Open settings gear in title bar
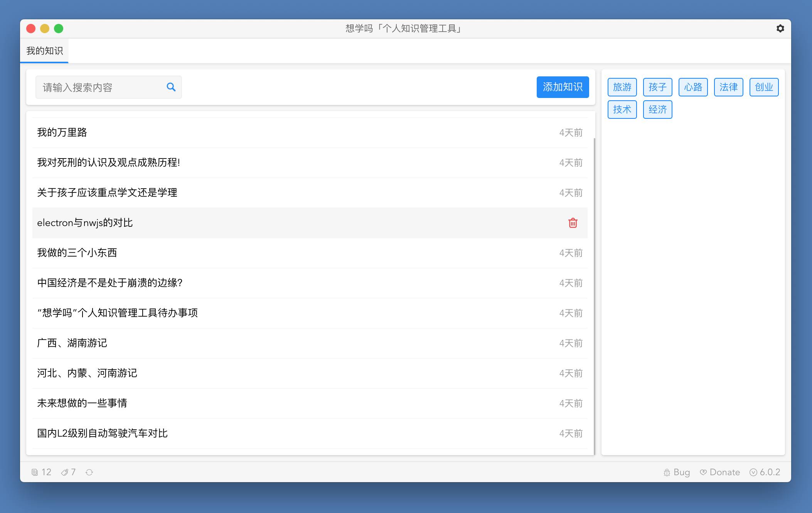The image size is (812, 513). click(780, 29)
